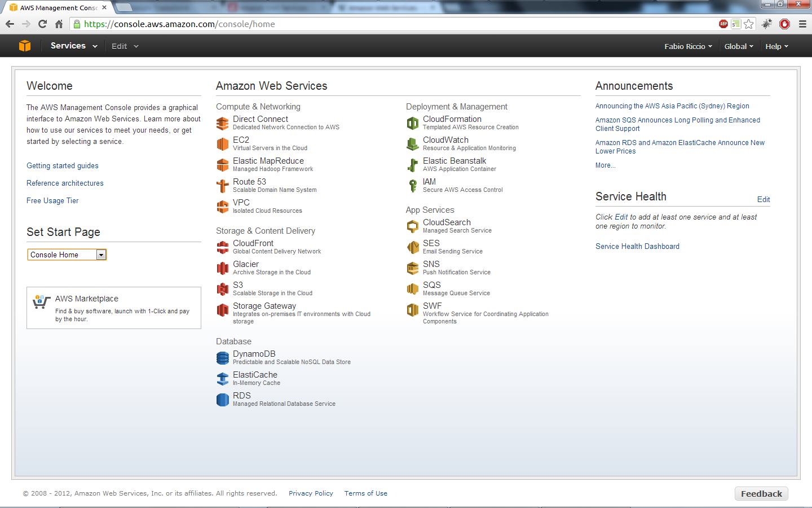Open Getting started guides link
Screen dimensions: 812x508
63,165
